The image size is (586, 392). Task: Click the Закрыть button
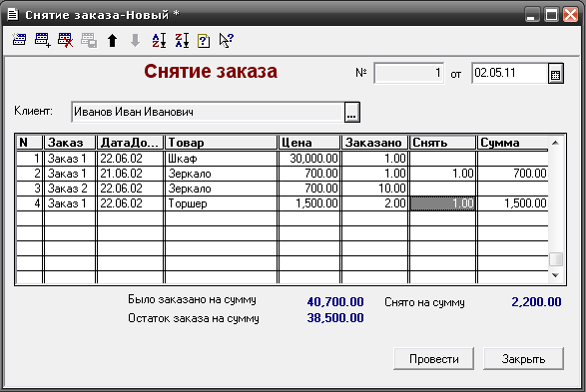(x=523, y=359)
